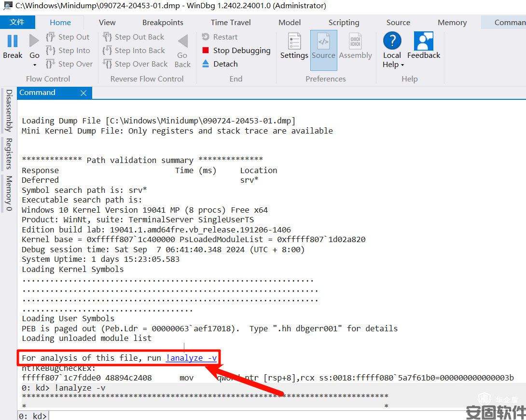Click Step Over Back

click(x=135, y=64)
